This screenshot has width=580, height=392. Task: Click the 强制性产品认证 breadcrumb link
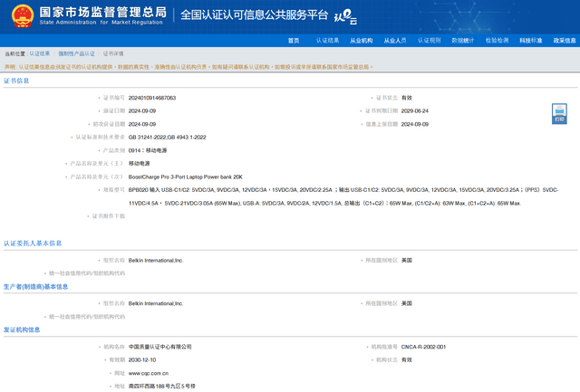click(x=76, y=54)
